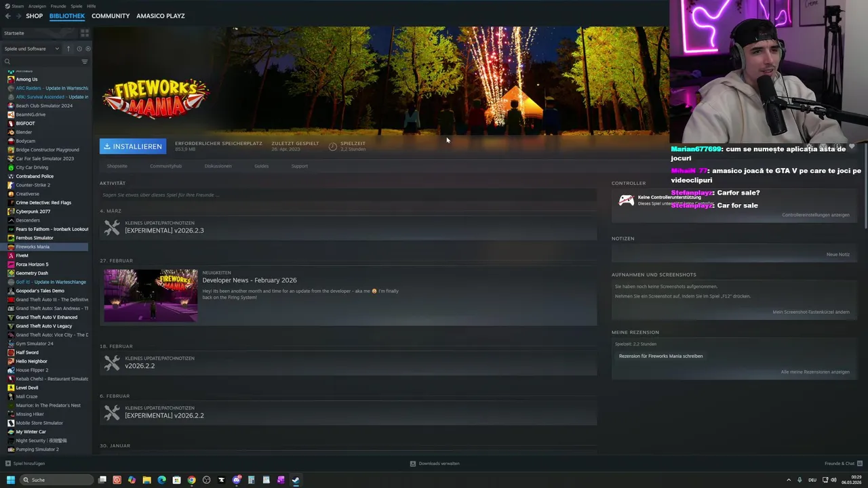The image size is (868, 488).
Task: Expand the Spiele und Software dropdown
Action: [x=31, y=49]
